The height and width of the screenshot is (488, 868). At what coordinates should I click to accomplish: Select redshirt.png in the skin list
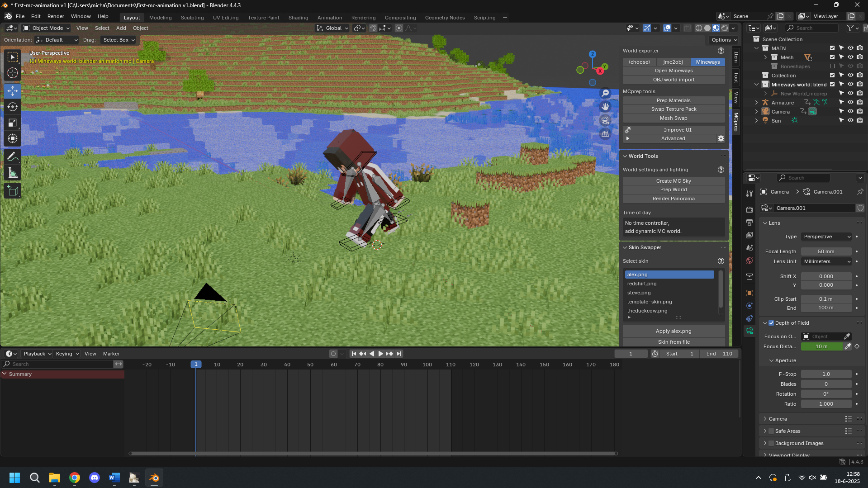(x=642, y=284)
